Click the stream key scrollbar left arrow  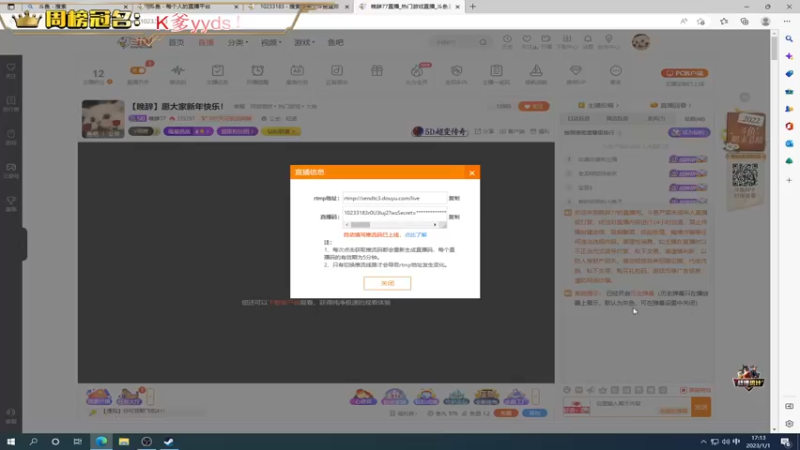tap(347, 225)
